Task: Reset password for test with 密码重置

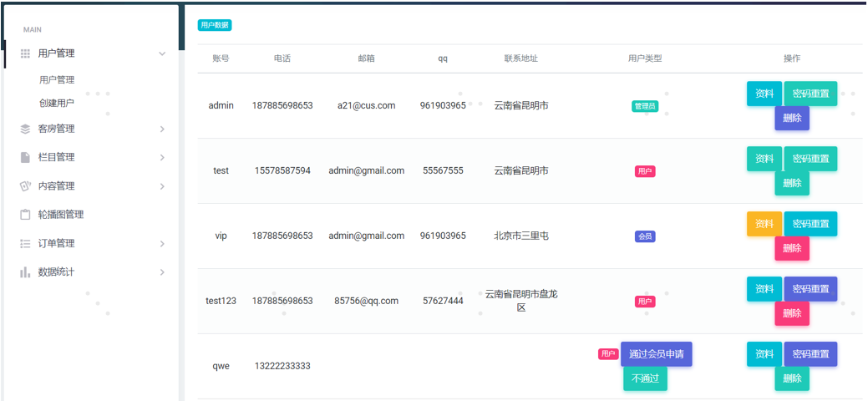Action: click(x=810, y=159)
